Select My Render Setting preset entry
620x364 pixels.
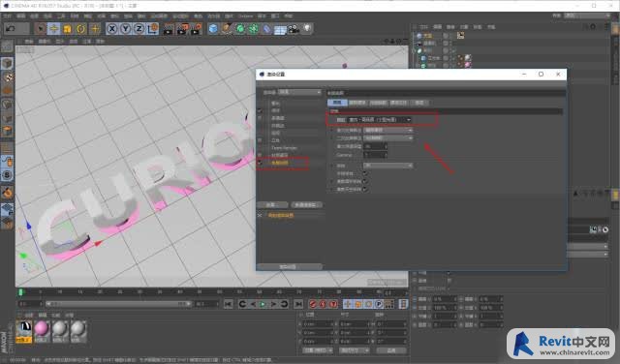[x=281, y=215]
